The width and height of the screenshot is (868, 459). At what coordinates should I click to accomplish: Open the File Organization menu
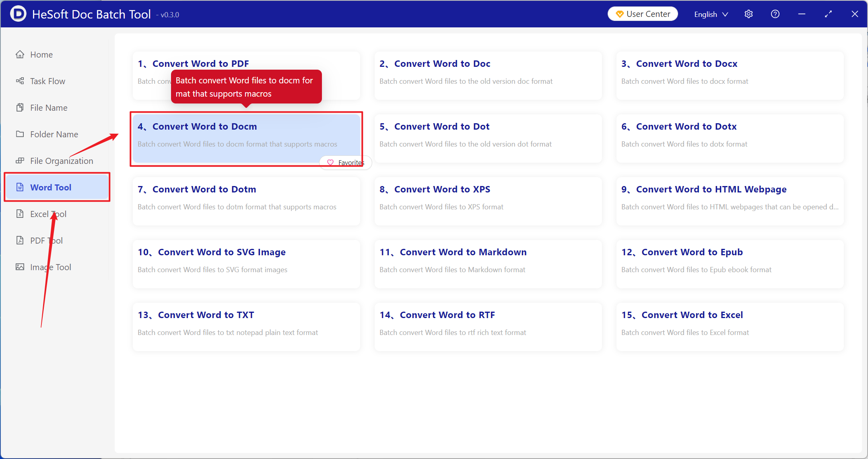click(x=57, y=161)
